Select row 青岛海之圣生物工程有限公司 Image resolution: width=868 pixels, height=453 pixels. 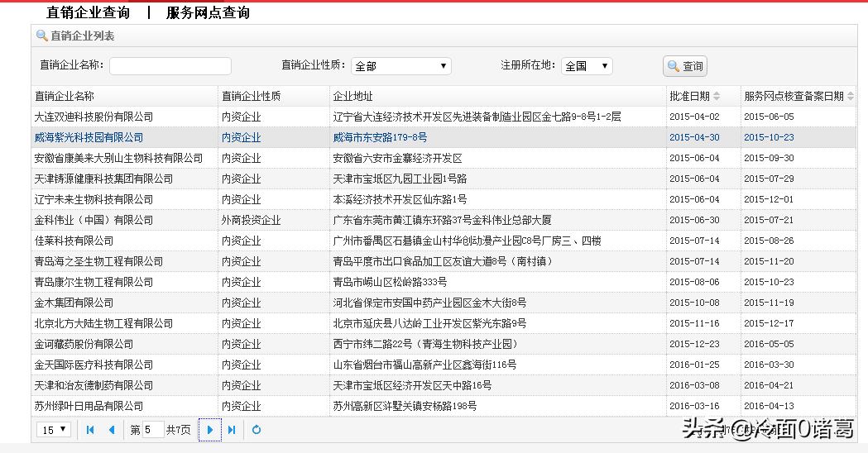click(444, 261)
